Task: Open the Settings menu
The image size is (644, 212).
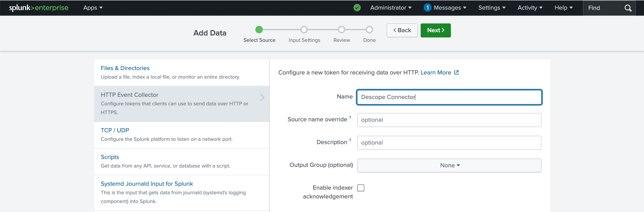Action: pos(491,8)
